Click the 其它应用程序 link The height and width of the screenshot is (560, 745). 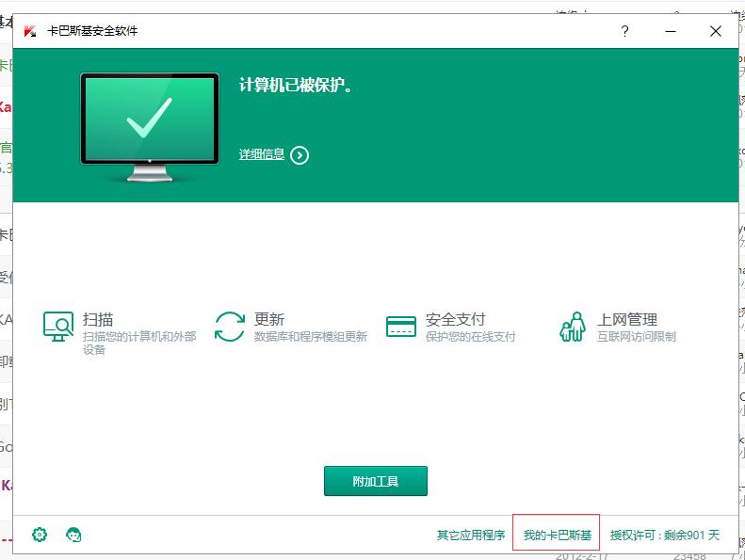471,536
